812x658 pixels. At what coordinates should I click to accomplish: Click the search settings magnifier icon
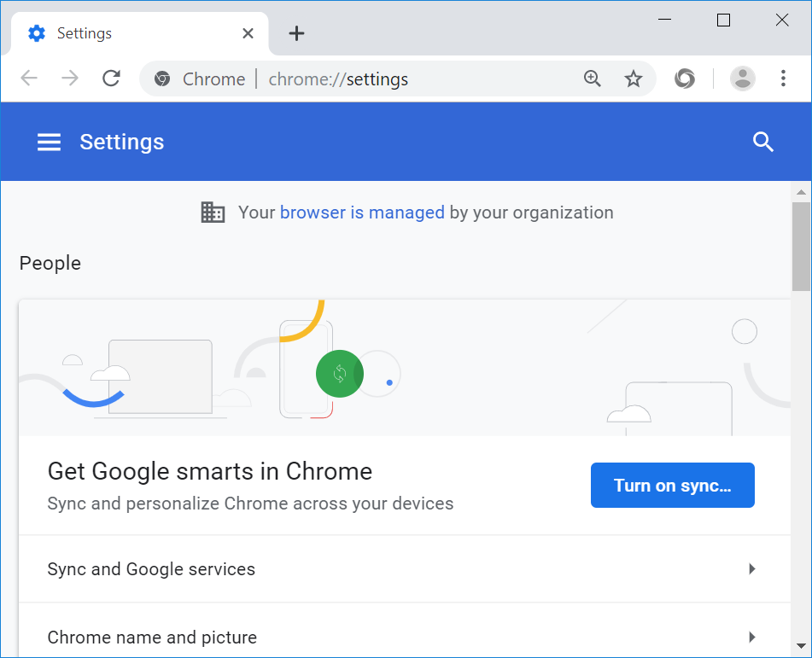point(762,143)
